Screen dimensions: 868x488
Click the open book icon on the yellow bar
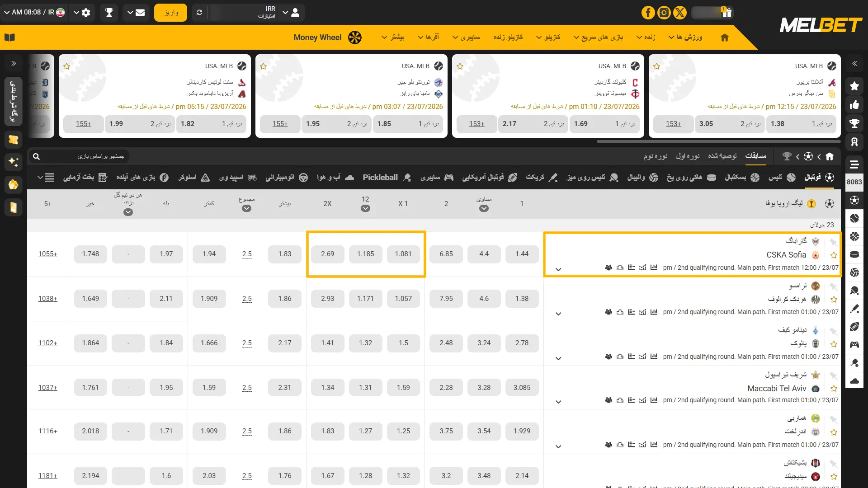(x=10, y=38)
